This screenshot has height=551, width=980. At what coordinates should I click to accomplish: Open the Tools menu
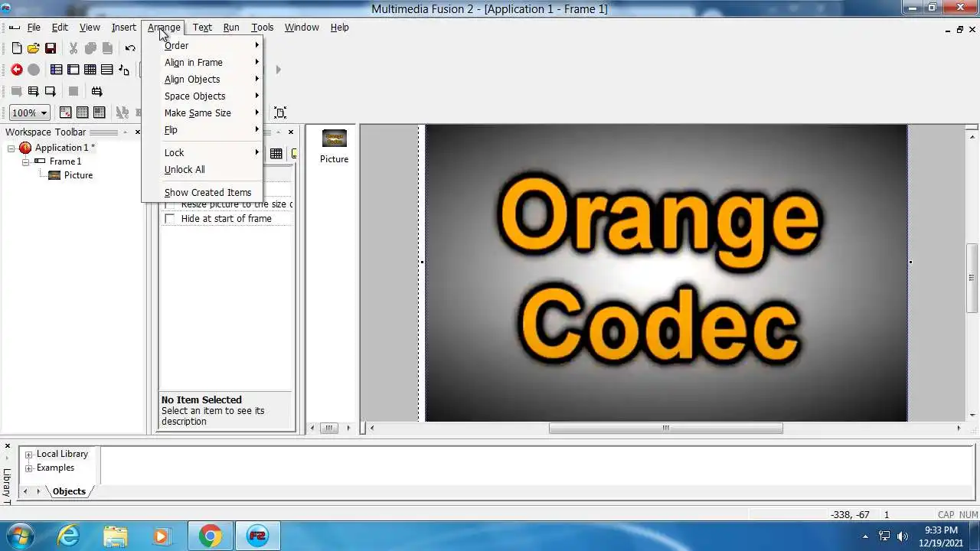tap(262, 28)
